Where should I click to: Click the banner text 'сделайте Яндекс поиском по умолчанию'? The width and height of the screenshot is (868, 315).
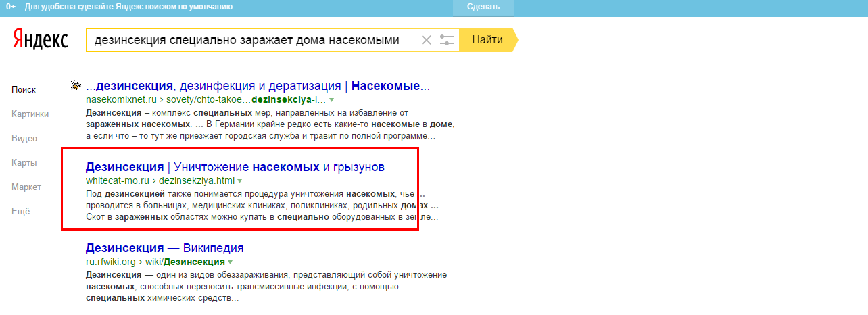point(146,7)
